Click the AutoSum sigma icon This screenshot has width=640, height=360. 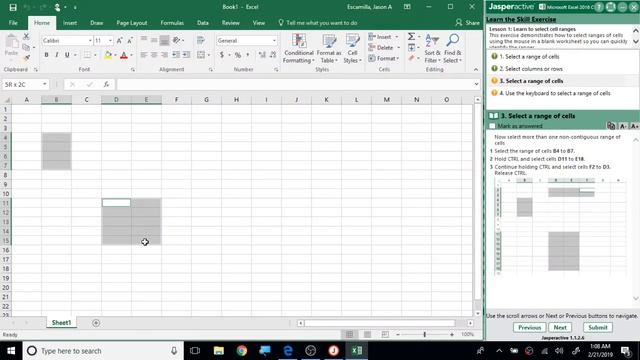point(411,37)
